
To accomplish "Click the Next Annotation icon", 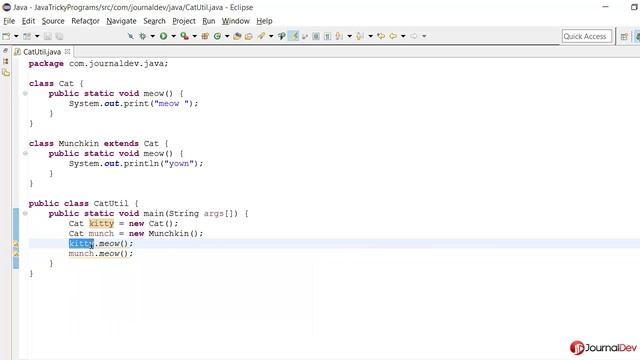I will (x=339, y=36).
